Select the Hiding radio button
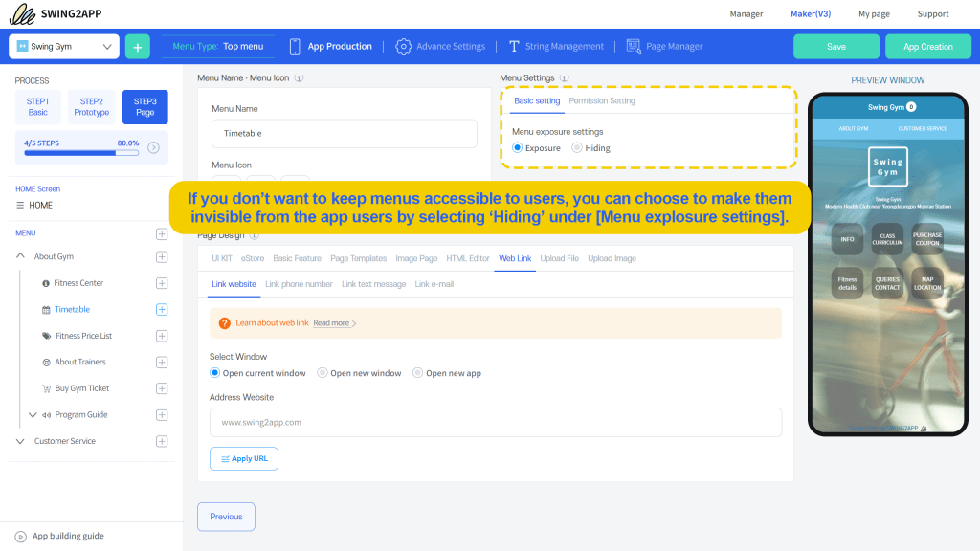Viewport: 980px width, 551px height. [x=577, y=148]
